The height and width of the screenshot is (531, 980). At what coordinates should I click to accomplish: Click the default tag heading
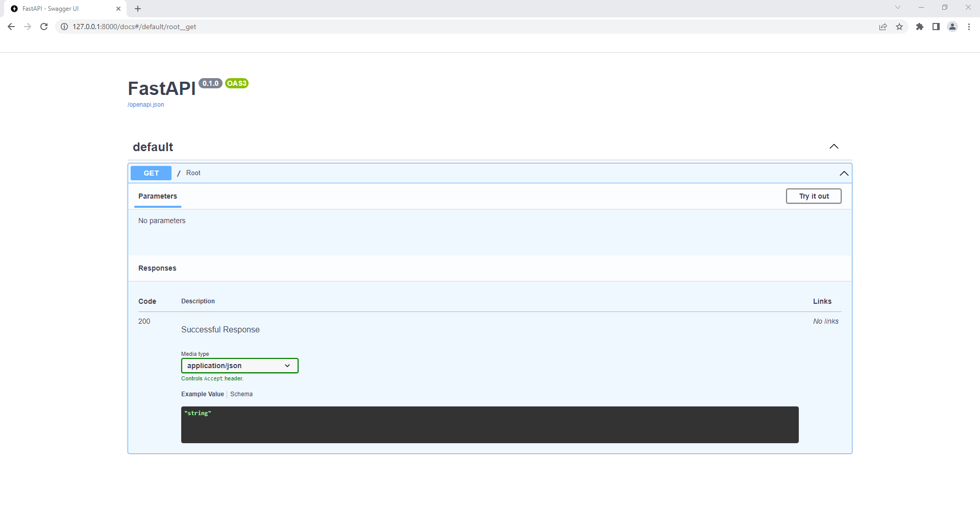[x=153, y=147]
